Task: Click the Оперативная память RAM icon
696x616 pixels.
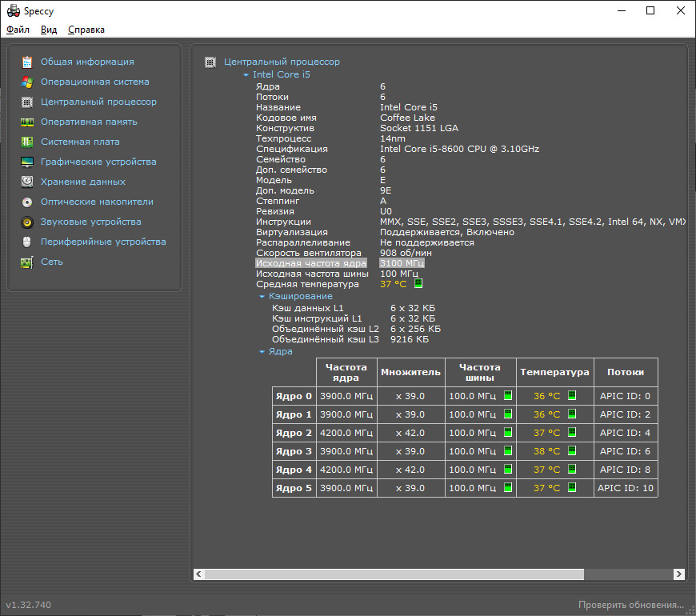Action: tap(27, 122)
